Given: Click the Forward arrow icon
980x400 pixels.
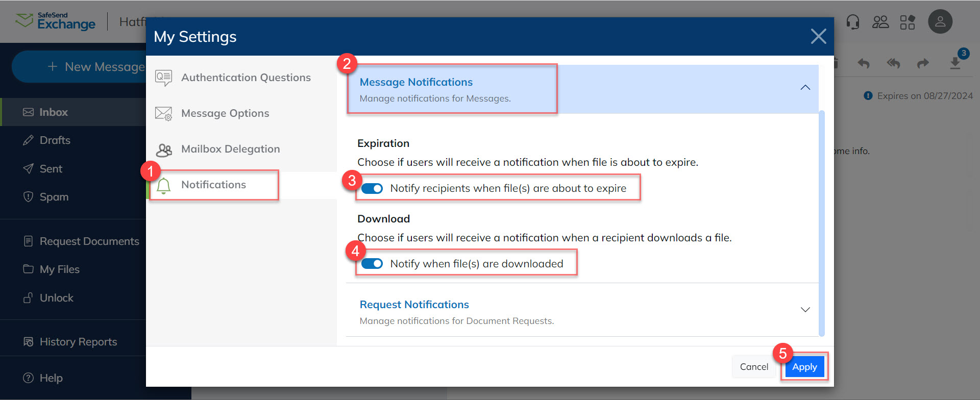Looking at the screenshot, I should [923, 64].
